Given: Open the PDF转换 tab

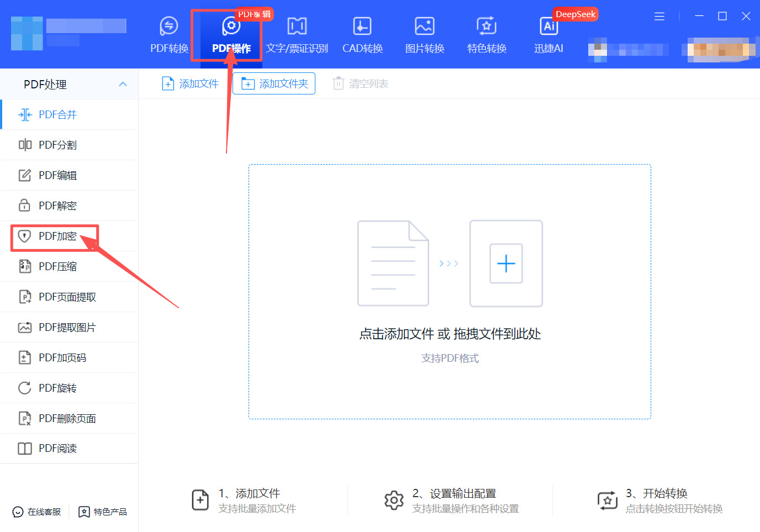Looking at the screenshot, I should pos(169,35).
